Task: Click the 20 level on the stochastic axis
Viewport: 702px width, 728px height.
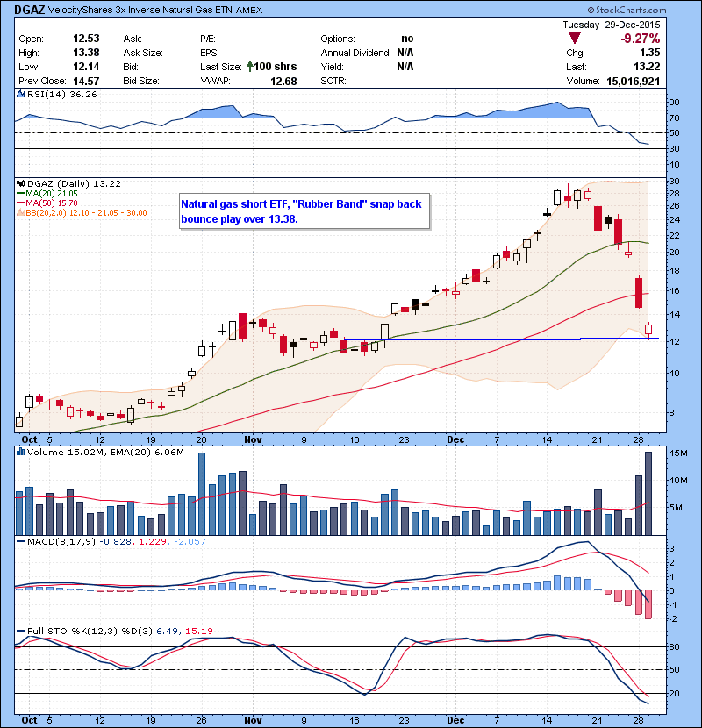Action: tap(674, 694)
